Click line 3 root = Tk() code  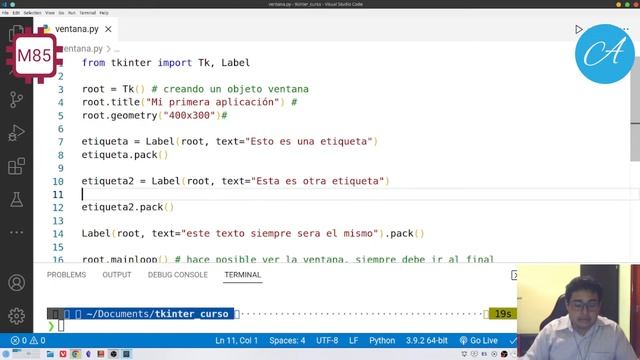pos(113,89)
